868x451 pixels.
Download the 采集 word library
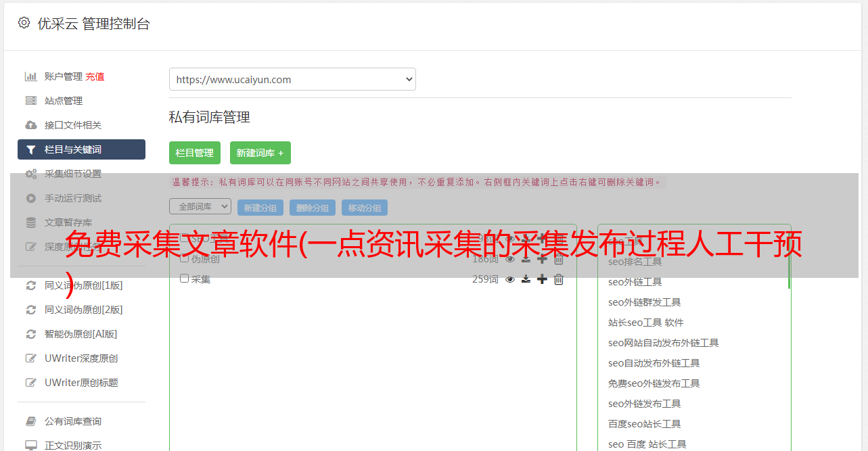pos(526,279)
